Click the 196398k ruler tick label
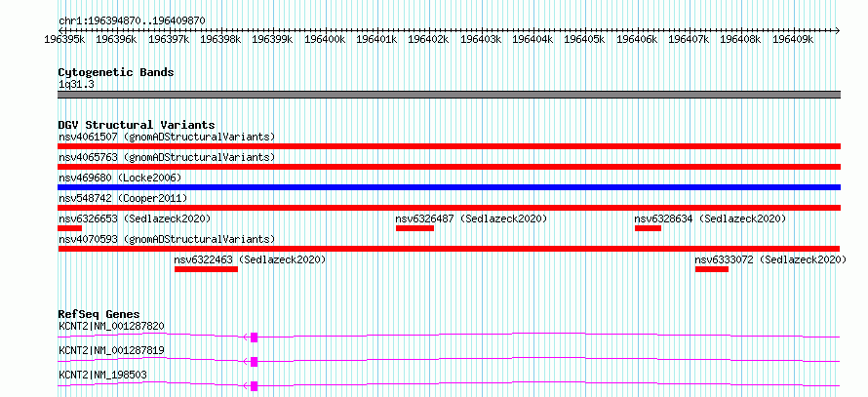Image resolution: width=868 pixels, height=397 pixels. coord(220,39)
